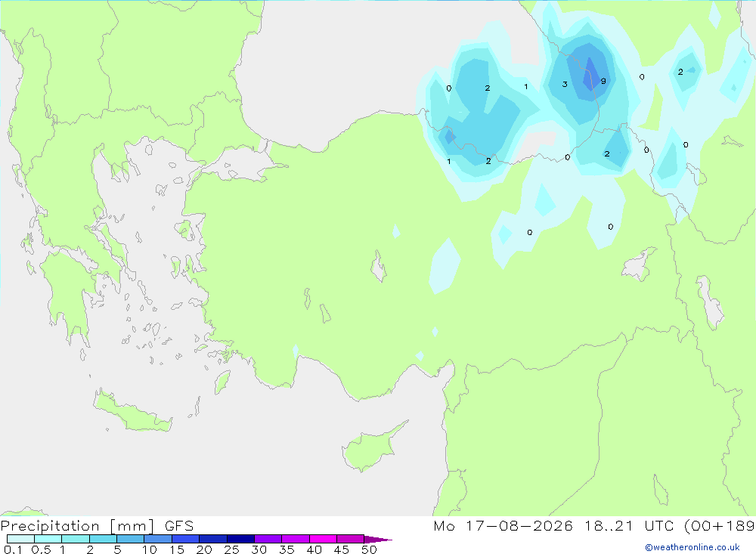Click the weatheronline.co.uk copyright link
Viewport: 756px width, 554px height.
(692, 547)
